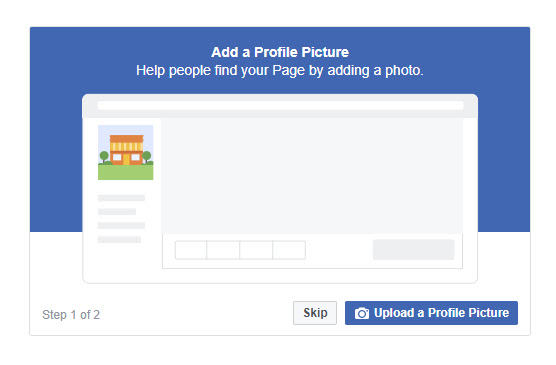This screenshot has height=365, width=556.
Task: Click the 'Add a Profile Picture' heading
Action: click(x=280, y=52)
